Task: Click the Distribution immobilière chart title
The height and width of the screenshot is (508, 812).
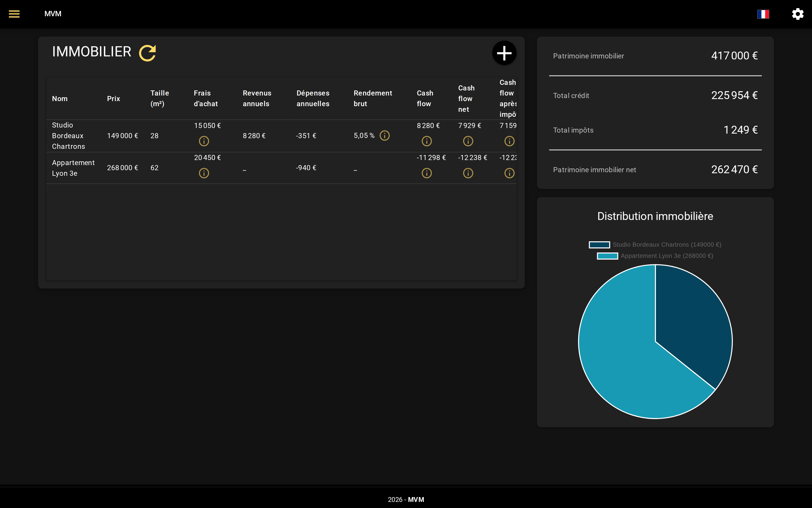Action: click(x=655, y=216)
